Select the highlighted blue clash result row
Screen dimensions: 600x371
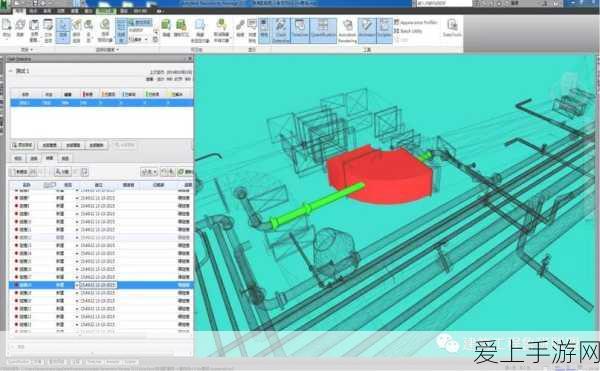point(101,285)
